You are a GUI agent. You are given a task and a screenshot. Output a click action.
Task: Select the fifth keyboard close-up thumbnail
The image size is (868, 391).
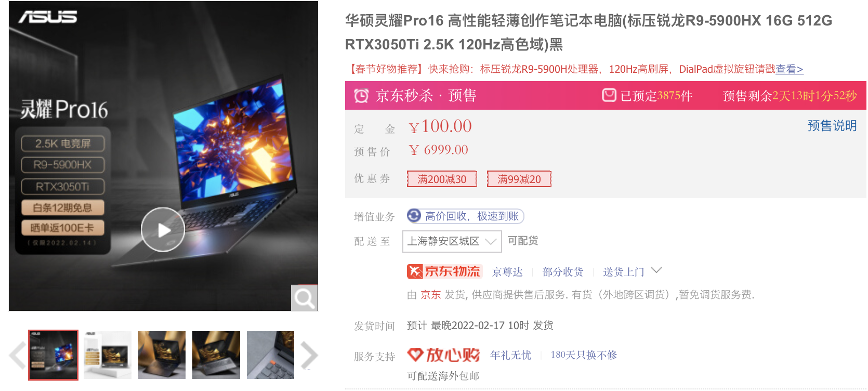270,355
